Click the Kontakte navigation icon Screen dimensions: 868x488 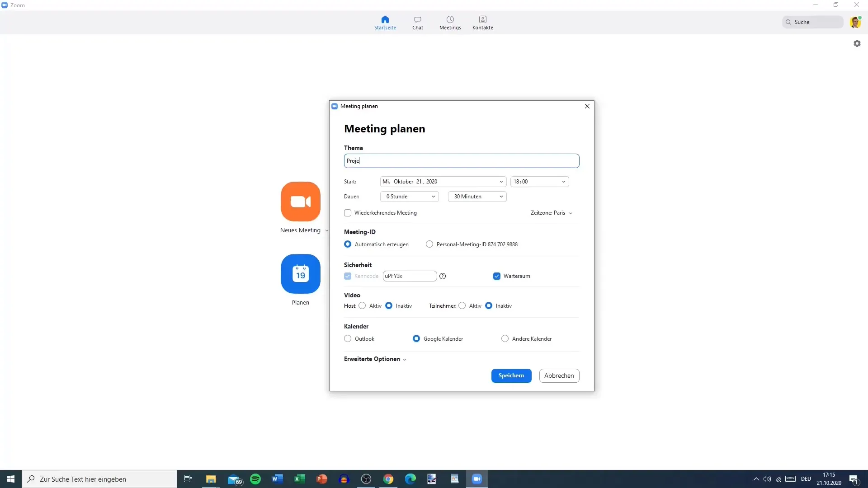(x=482, y=22)
